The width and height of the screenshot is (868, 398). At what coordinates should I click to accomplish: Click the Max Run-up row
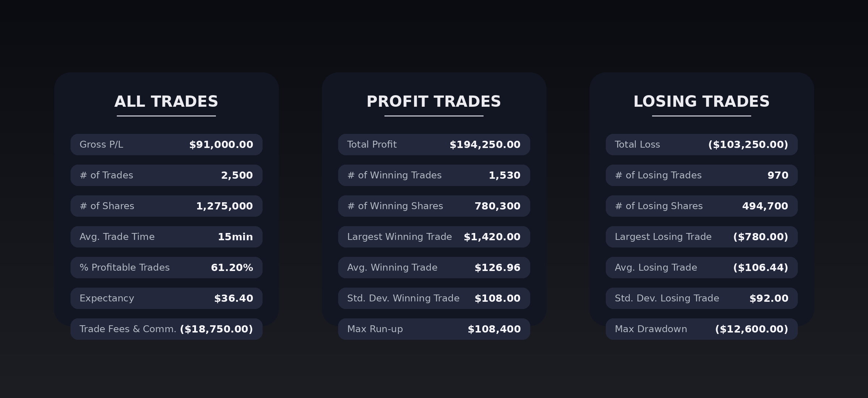(434, 329)
